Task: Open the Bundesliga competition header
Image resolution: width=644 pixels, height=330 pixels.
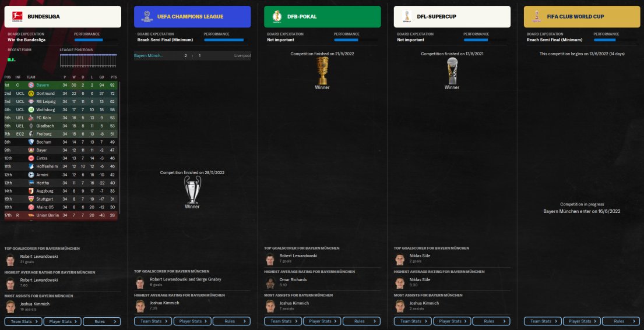Action: tap(63, 17)
